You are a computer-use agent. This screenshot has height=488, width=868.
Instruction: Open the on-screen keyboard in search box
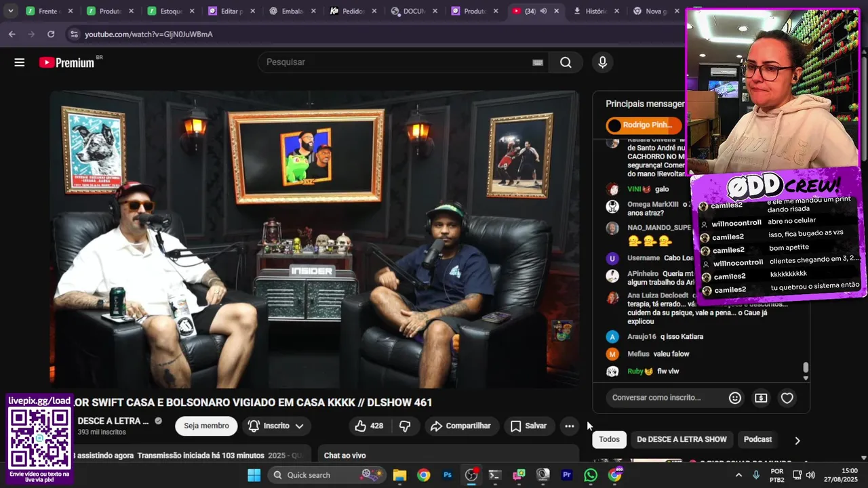click(538, 62)
